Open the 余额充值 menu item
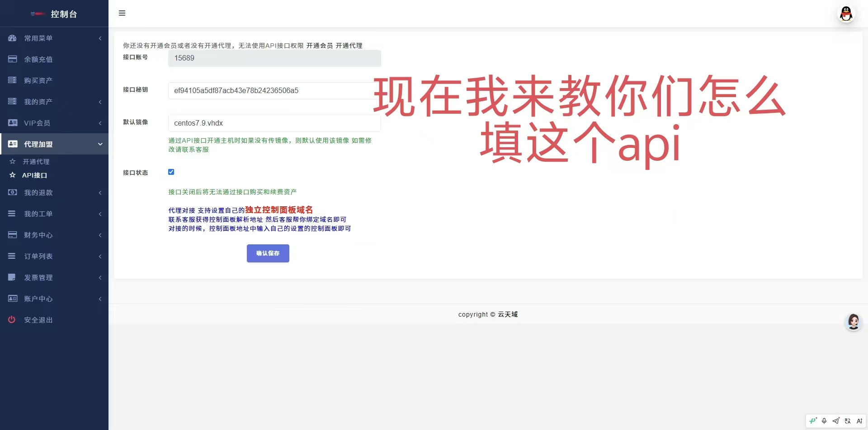Viewport: 868px width, 430px height. (x=54, y=59)
